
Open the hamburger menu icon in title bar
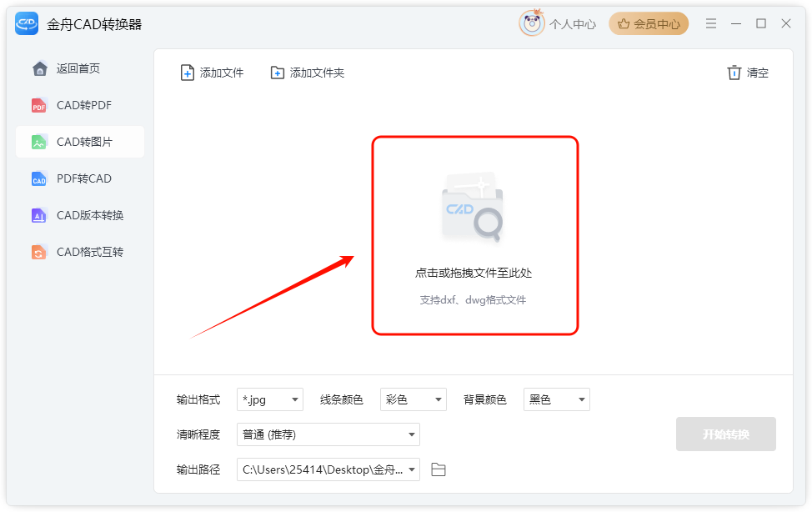(711, 23)
